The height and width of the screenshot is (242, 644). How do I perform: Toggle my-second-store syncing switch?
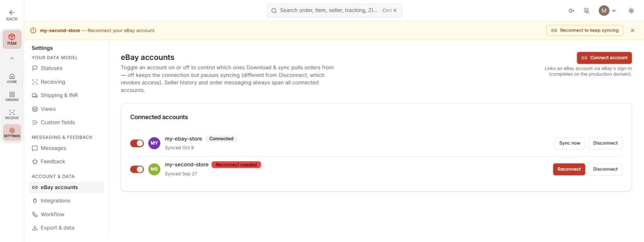(137, 169)
